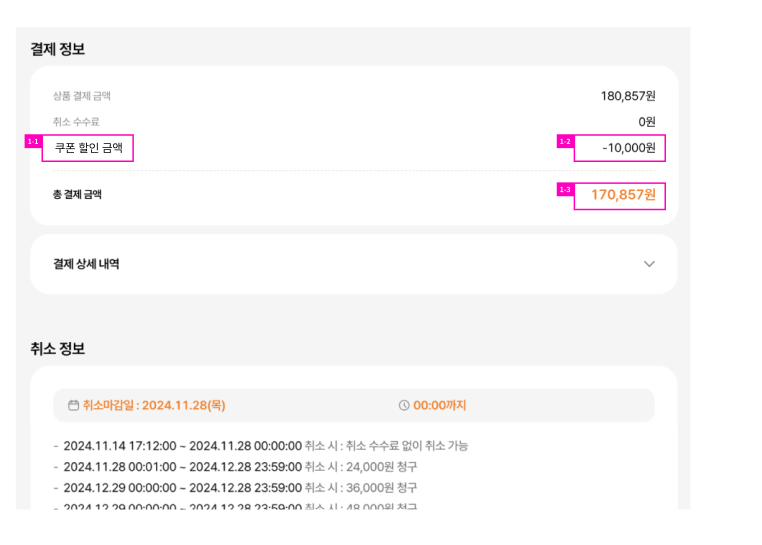The height and width of the screenshot is (545, 762).
Task: Click the cancellation line charging 36,000원
Action: click(x=240, y=487)
